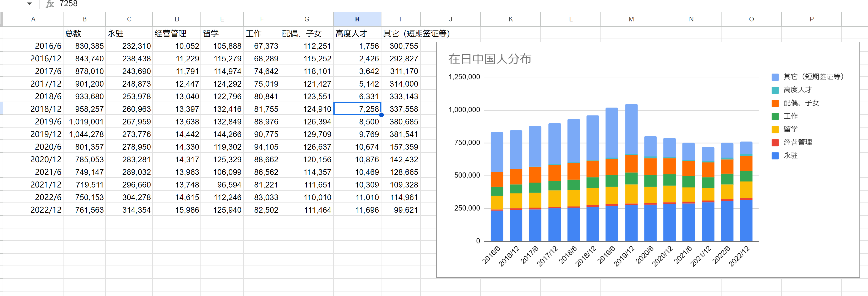Select cell 144,266 in 留学 column
868x296 pixels.
pyautogui.click(x=222, y=134)
